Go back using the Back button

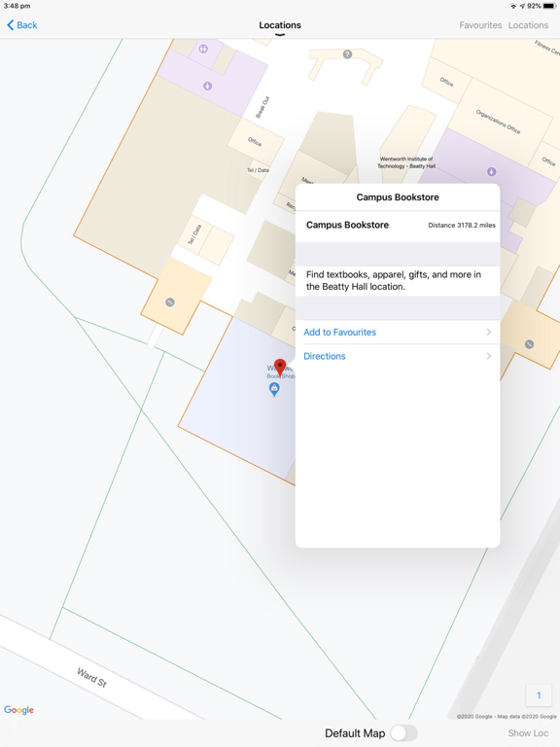(x=22, y=25)
